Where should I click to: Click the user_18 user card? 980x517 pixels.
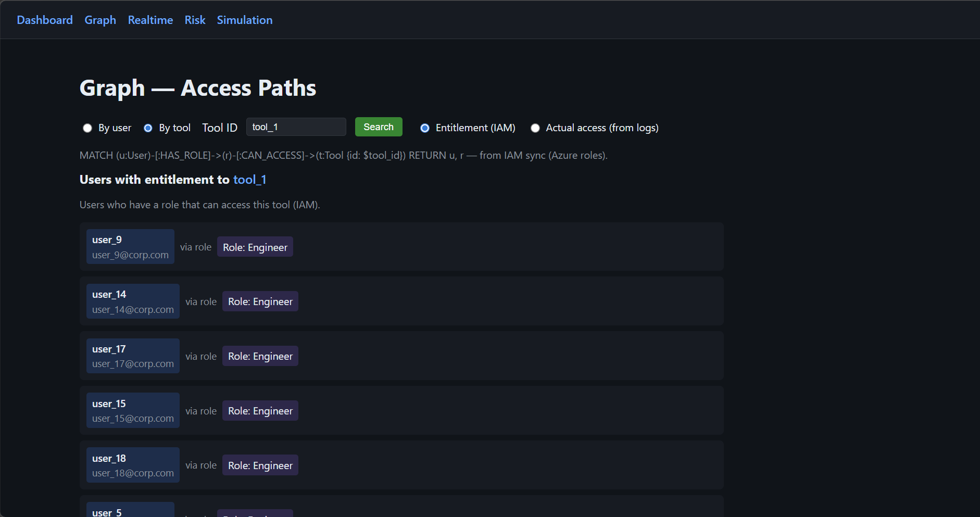133,464
